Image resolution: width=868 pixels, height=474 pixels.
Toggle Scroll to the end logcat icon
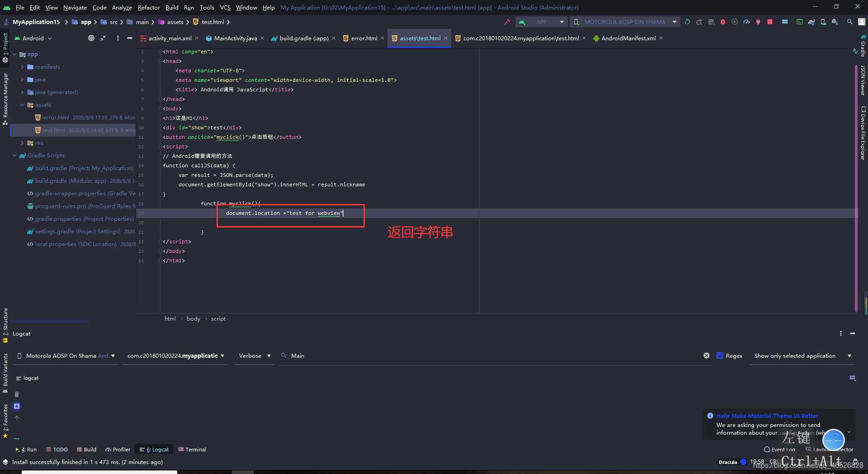[17, 406]
